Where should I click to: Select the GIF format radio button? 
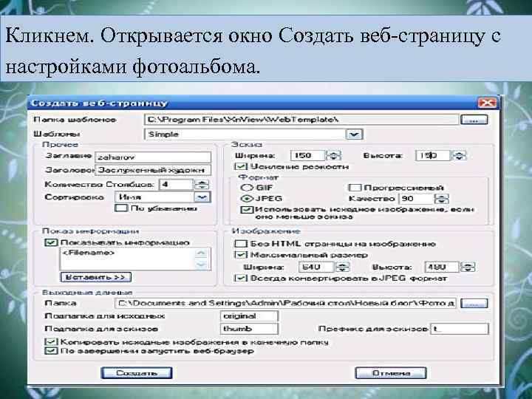click(246, 188)
